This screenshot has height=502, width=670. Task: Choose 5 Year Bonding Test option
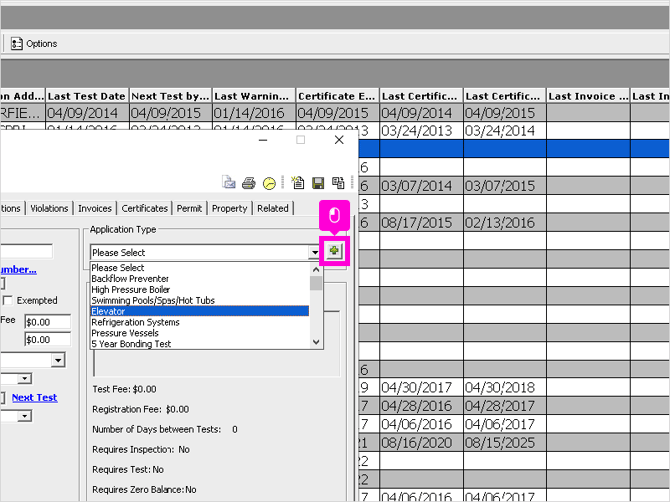200,344
